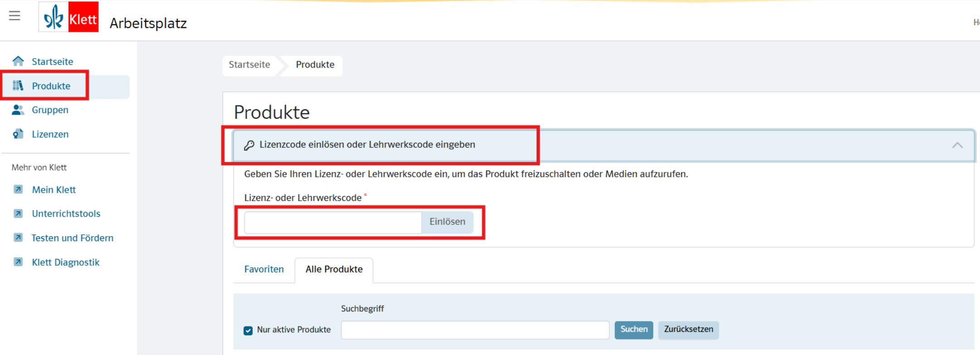This screenshot has width=980, height=355.
Task: Select the Alle Produkte tab
Action: tap(334, 269)
